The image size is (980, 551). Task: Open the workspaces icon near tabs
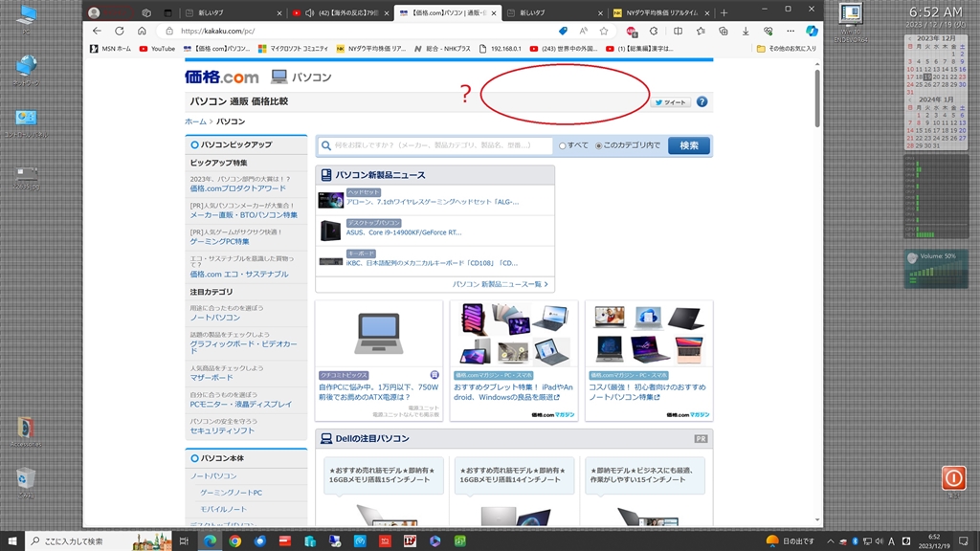[146, 12]
